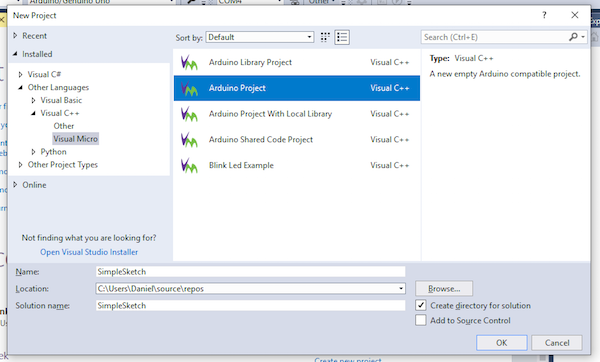This screenshot has height=362, width=600.
Task: Select Arduino Project With Local Library label
Action: point(270,114)
